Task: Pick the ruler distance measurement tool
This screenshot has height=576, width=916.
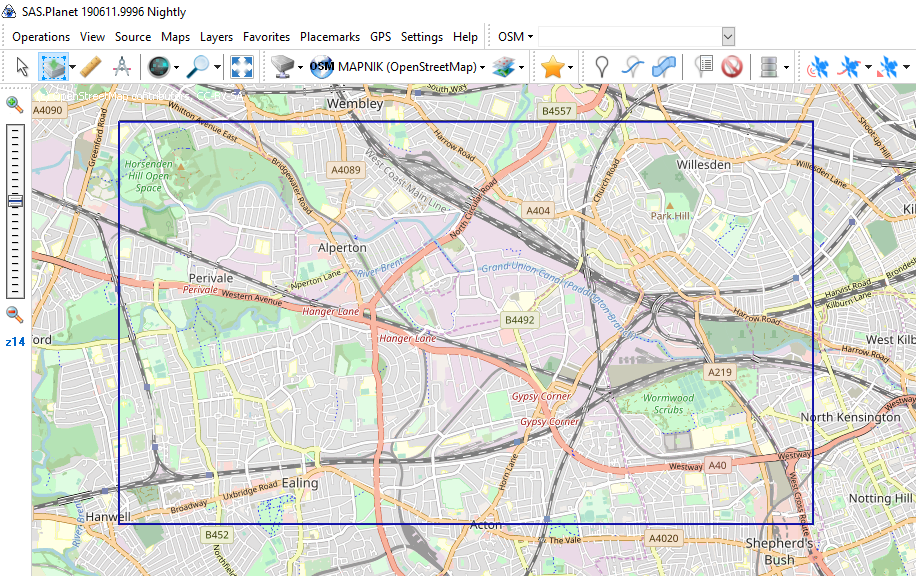Action: pyautogui.click(x=91, y=67)
